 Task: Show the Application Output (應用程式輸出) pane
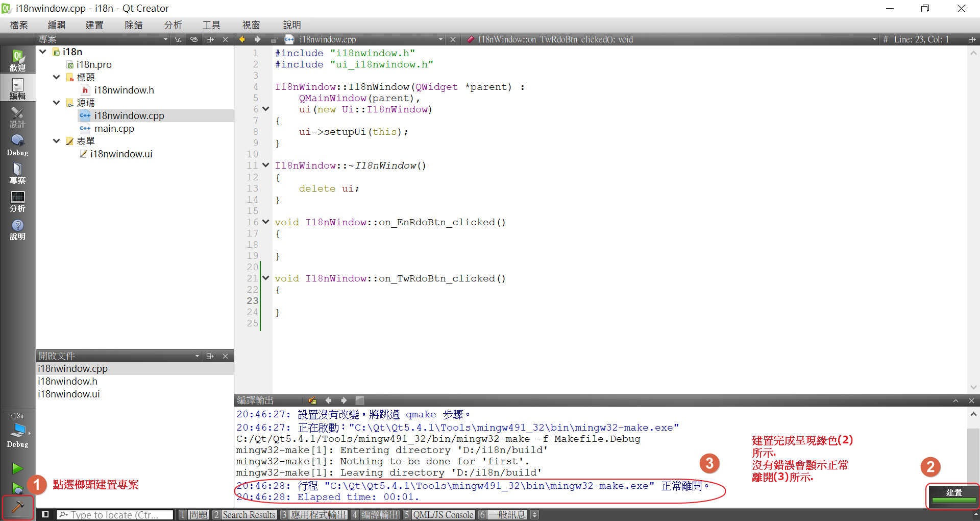click(314, 515)
